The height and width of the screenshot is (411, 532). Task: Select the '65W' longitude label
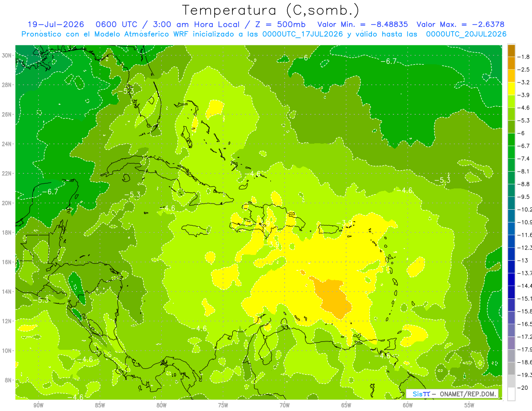(346, 405)
